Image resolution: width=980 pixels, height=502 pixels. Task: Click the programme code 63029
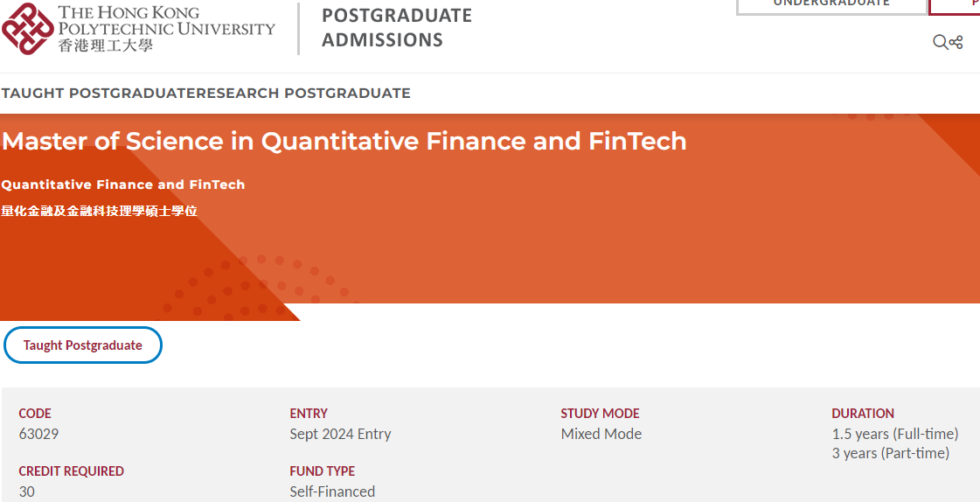coord(38,434)
